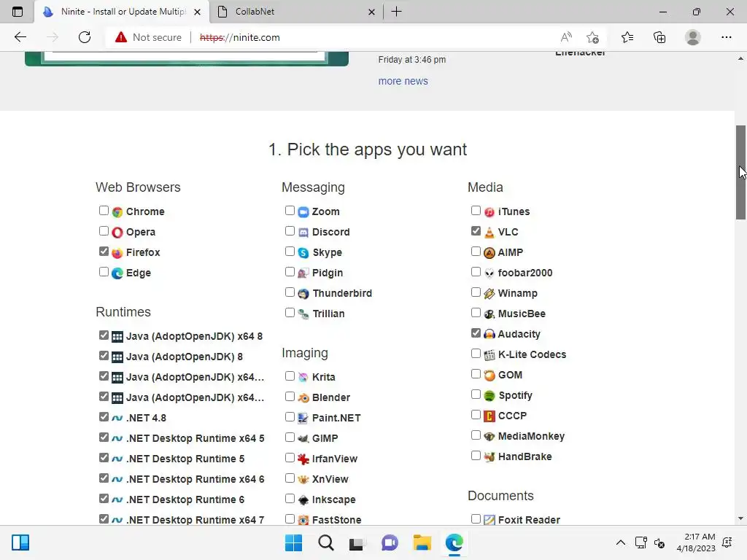Open tab actions menu button

coord(18,12)
